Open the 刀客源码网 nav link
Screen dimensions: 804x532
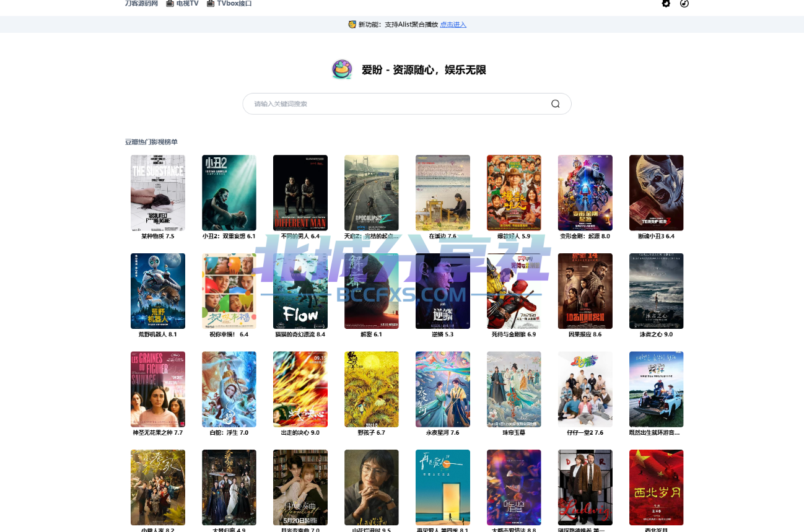(141, 3)
